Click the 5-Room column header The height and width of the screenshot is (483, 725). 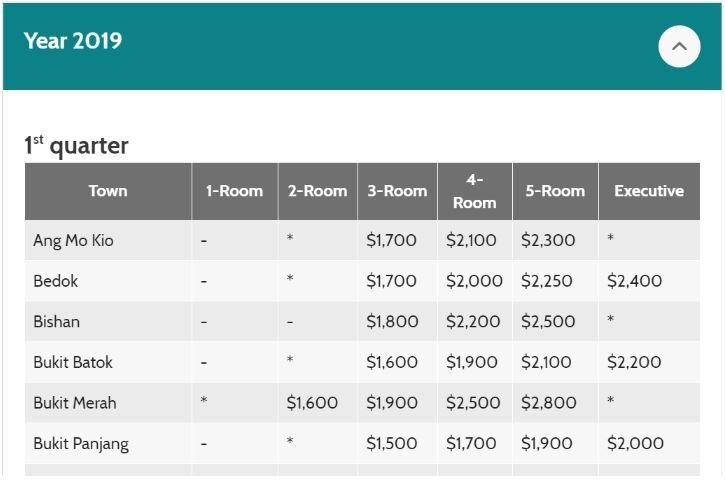555,191
